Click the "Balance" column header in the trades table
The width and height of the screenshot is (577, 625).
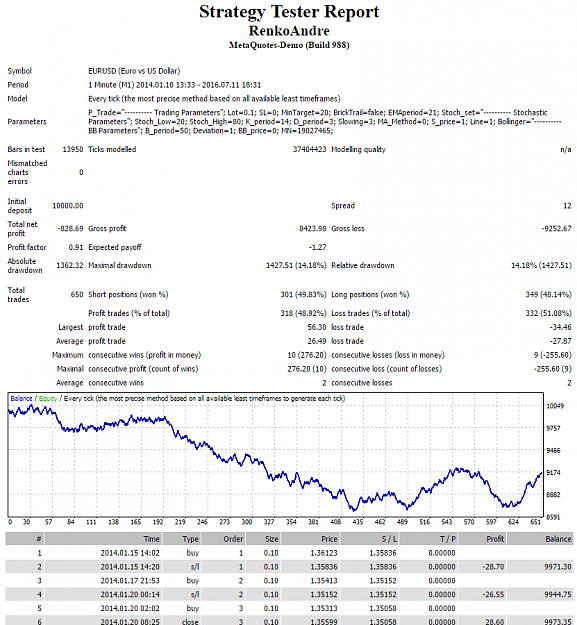point(558,539)
